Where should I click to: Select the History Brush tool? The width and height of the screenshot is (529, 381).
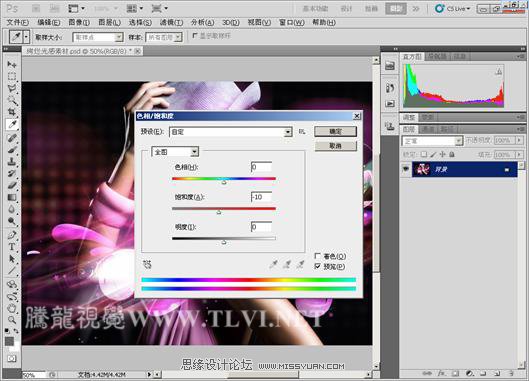coord(12,173)
